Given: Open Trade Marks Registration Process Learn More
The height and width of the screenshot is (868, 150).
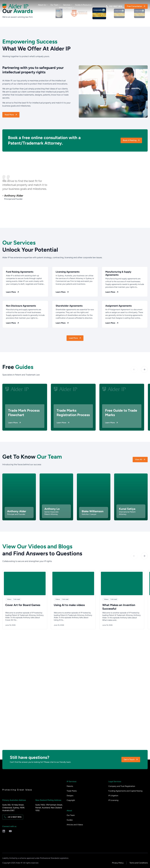Looking at the screenshot, I should tap(63, 423).
